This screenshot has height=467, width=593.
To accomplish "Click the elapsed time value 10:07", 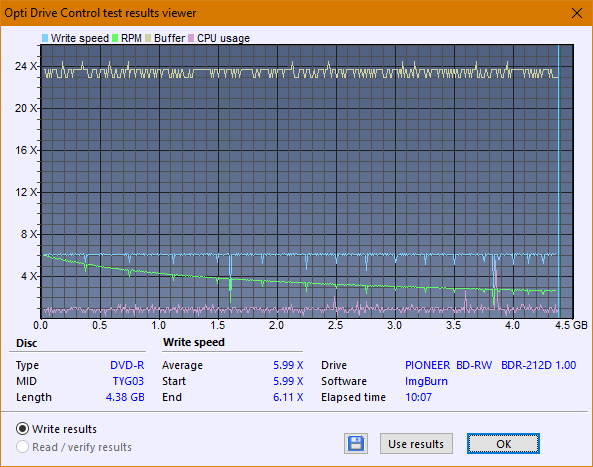I will tap(418, 397).
